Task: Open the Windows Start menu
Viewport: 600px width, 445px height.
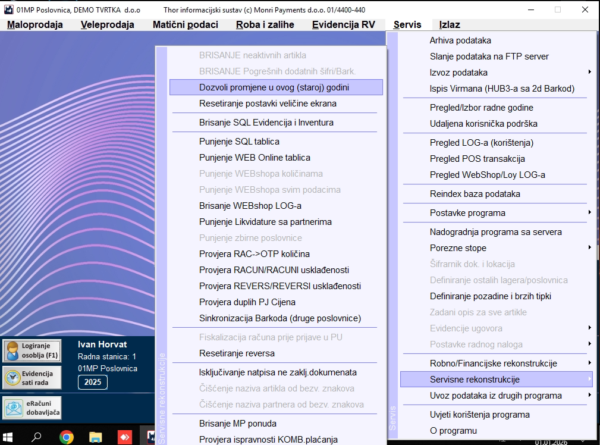Action: [8, 437]
